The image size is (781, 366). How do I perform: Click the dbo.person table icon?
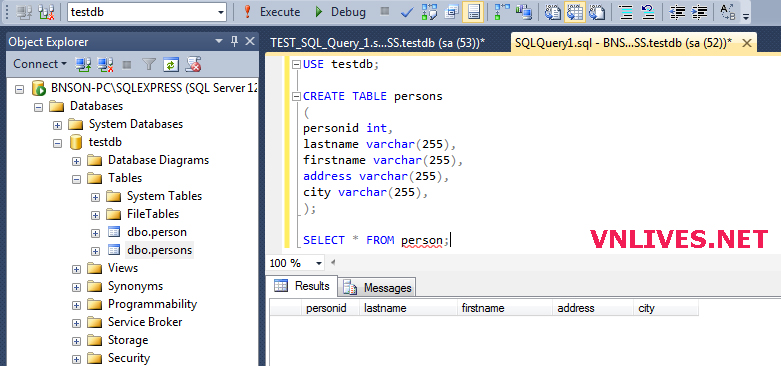click(x=114, y=232)
